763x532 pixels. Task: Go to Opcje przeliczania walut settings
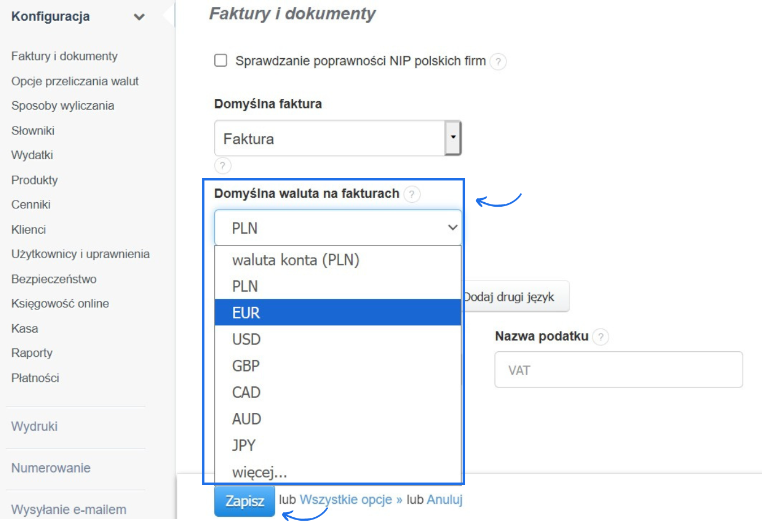click(x=75, y=81)
